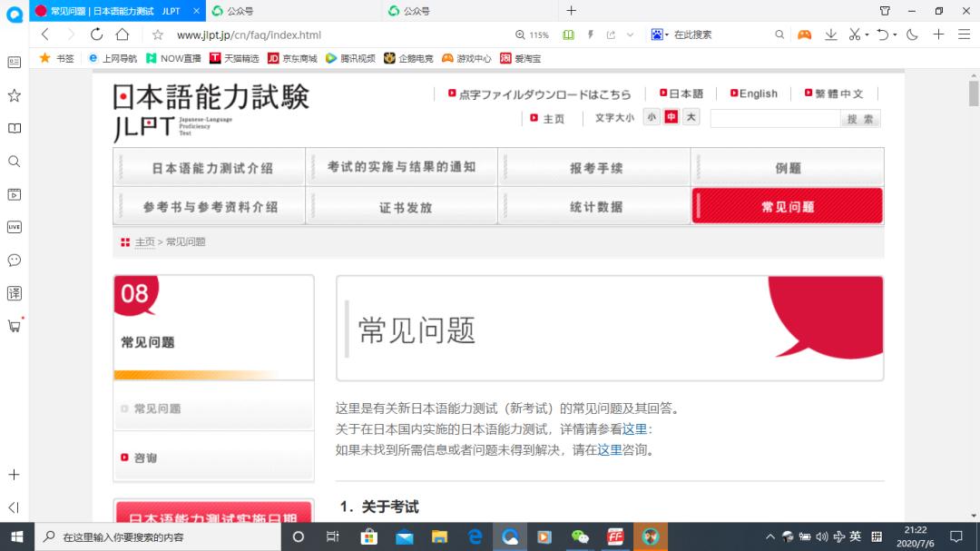Select the screenshot scissors tool
The image size is (980, 551).
855,34
